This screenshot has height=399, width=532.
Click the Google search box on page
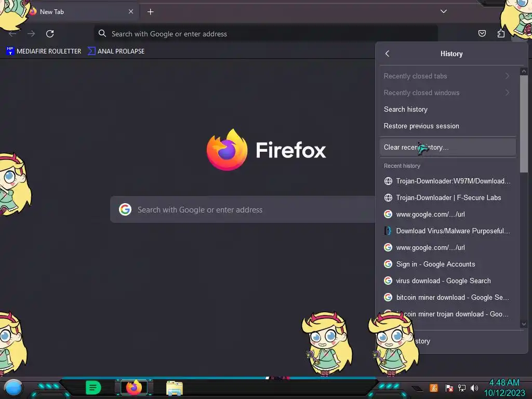click(x=243, y=210)
